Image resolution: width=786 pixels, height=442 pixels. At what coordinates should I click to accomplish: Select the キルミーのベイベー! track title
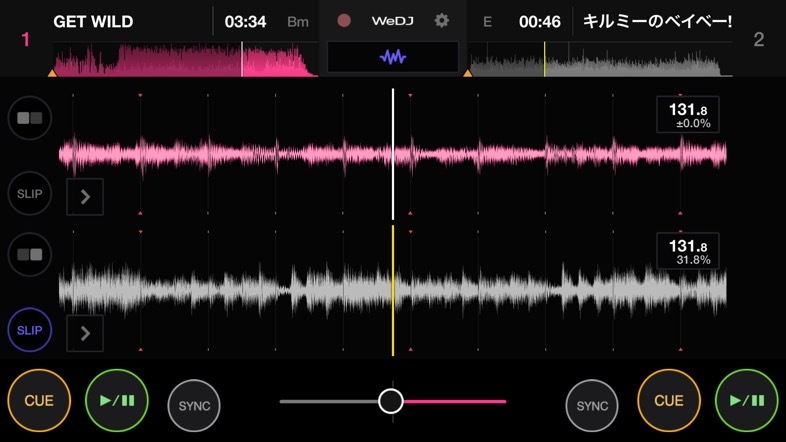point(657,22)
